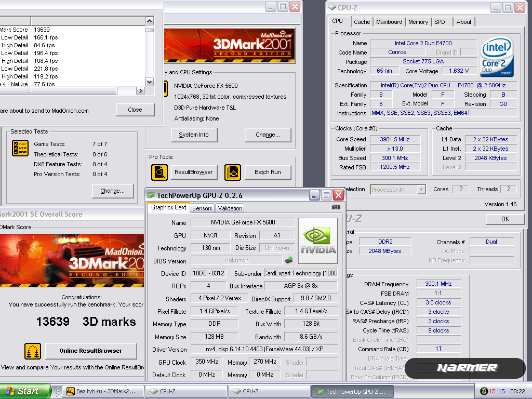Open the ResultBrowser button
Image resolution: width=532 pixels, height=399 pixels.
193,172
